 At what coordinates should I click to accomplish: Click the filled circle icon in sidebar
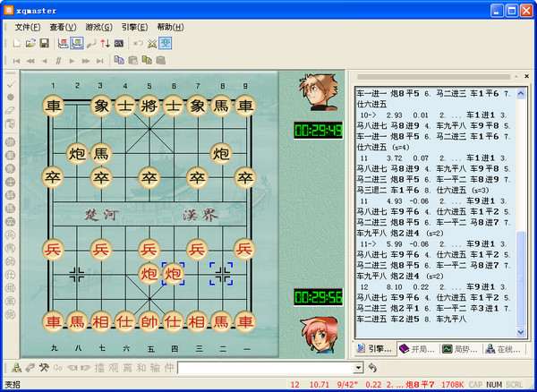coord(11,98)
